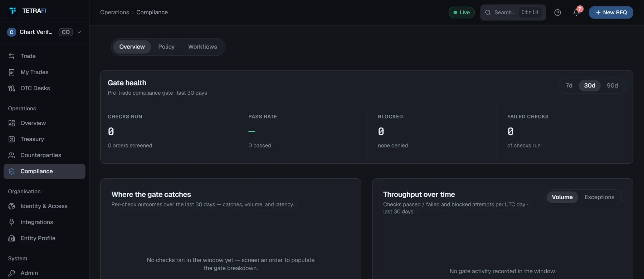Click the 'none denied' text

tap(393, 146)
